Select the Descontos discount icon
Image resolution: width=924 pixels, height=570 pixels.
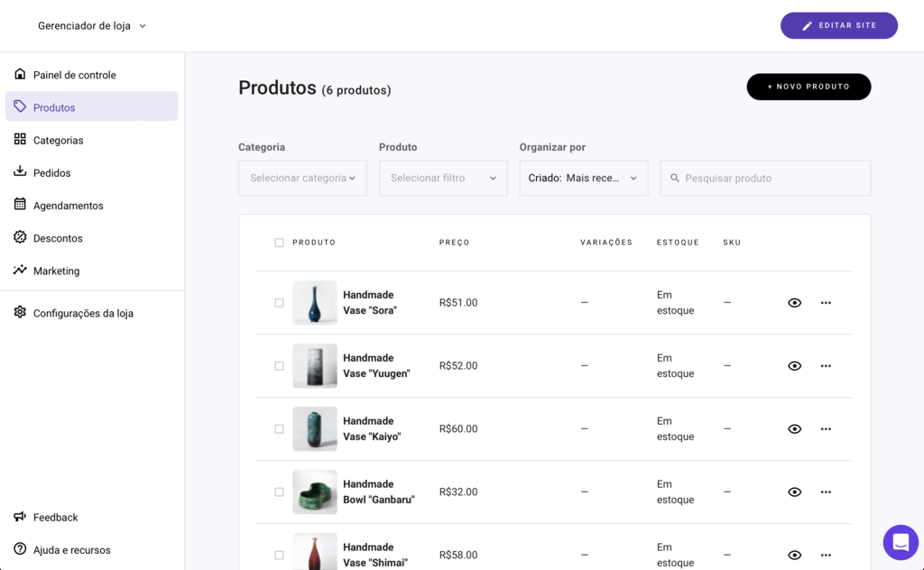19,237
